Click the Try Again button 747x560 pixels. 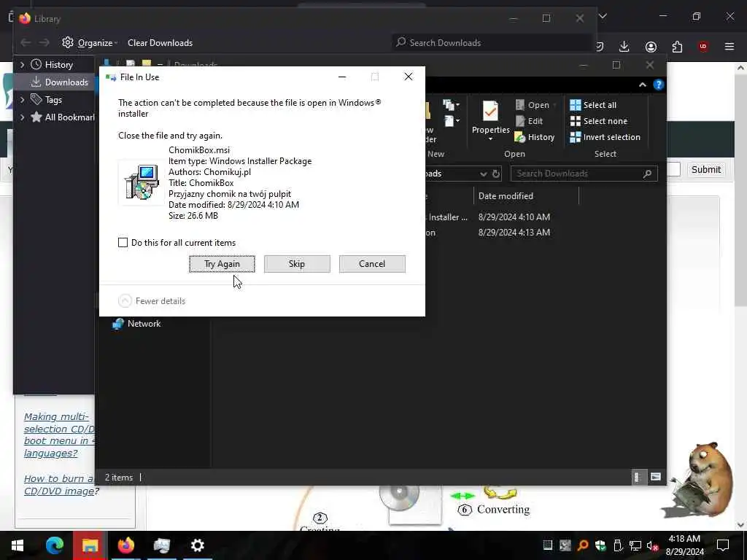(x=222, y=264)
